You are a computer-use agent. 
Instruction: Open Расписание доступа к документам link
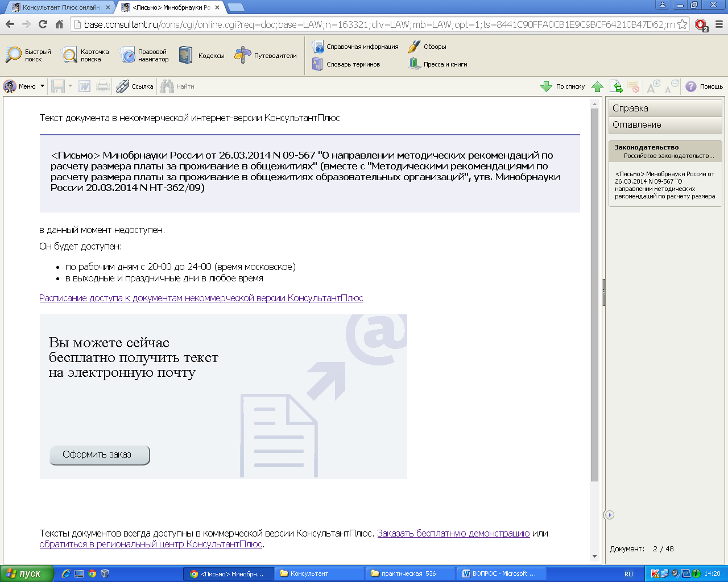click(x=201, y=298)
